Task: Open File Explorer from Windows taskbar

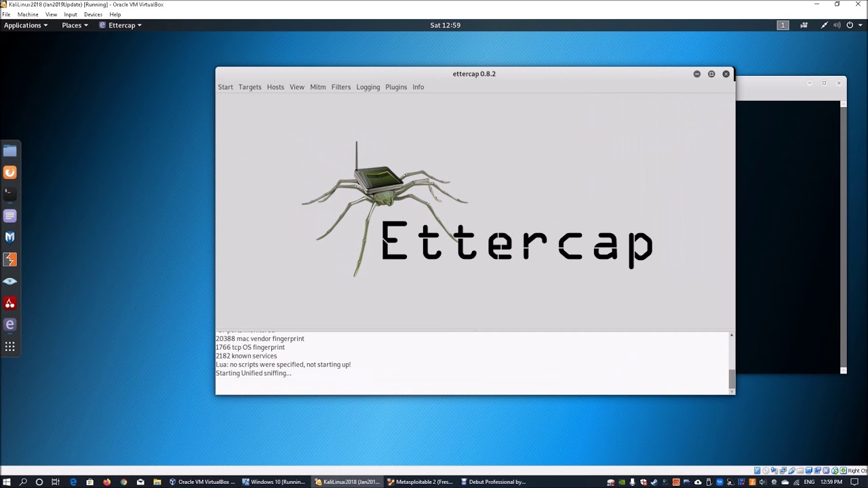Action: click(x=157, y=482)
